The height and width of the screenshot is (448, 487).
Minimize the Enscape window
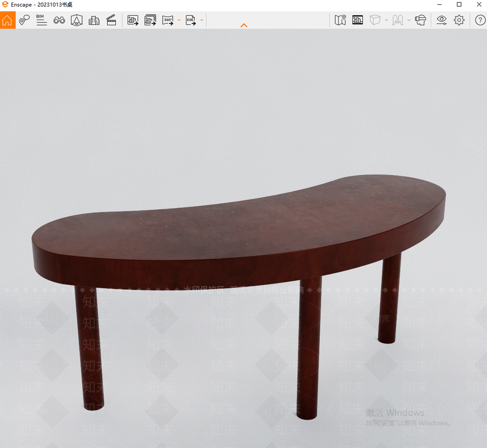click(440, 5)
